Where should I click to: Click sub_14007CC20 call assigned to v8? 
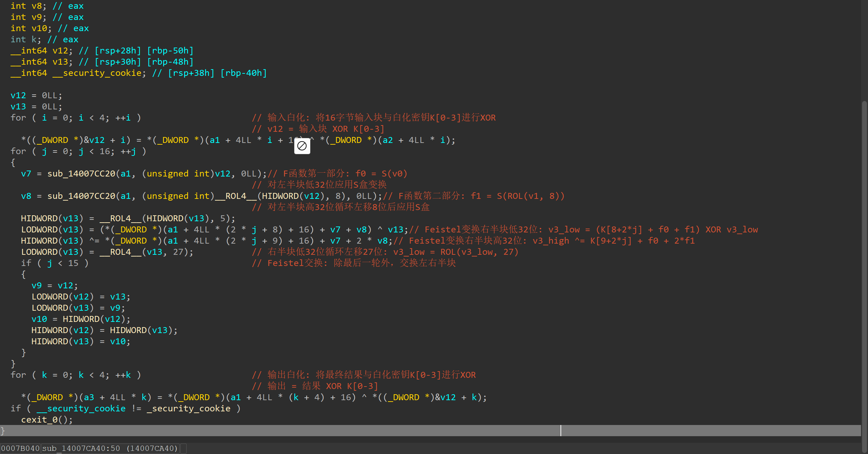click(81, 196)
